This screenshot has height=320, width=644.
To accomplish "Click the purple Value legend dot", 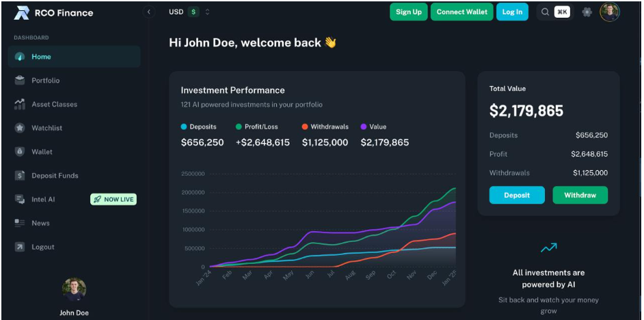I will (x=364, y=127).
